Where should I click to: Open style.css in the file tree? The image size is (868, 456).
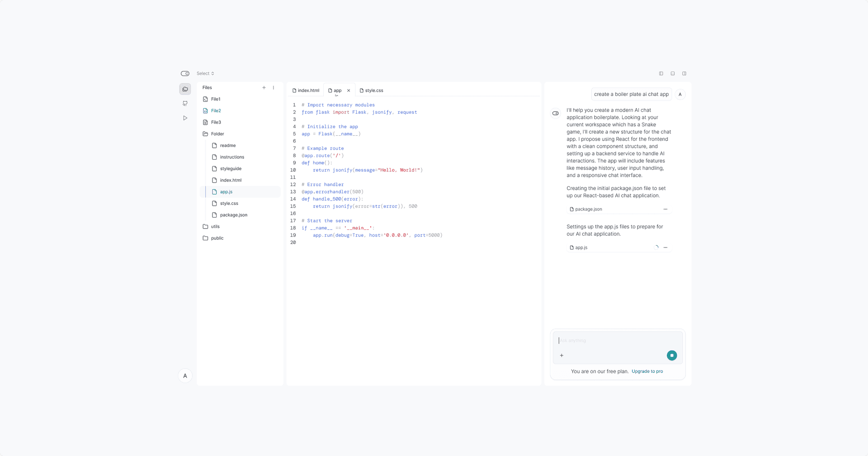[245, 204]
